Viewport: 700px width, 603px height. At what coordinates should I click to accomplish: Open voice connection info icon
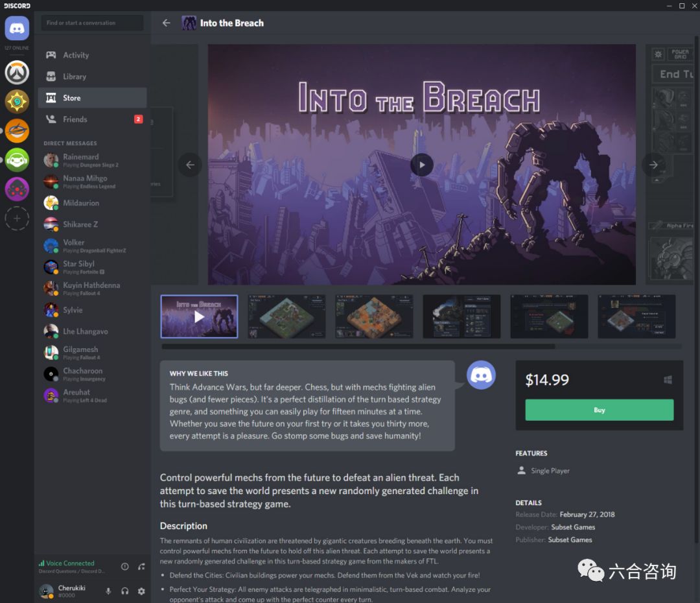click(x=125, y=567)
